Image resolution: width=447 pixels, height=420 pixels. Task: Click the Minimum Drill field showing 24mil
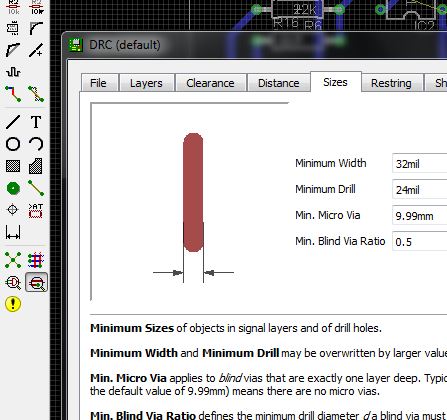click(x=420, y=189)
